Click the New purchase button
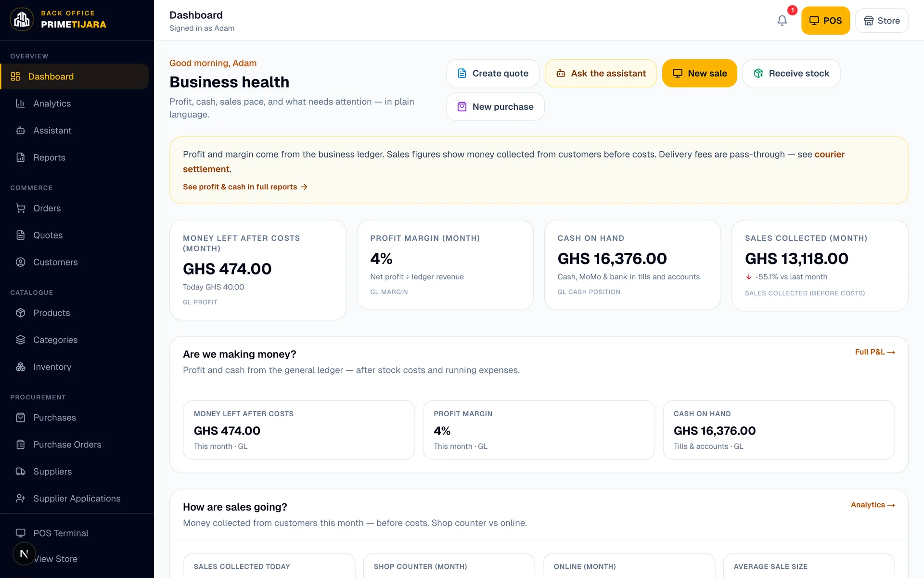This screenshot has height=578, width=924. coord(495,106)
